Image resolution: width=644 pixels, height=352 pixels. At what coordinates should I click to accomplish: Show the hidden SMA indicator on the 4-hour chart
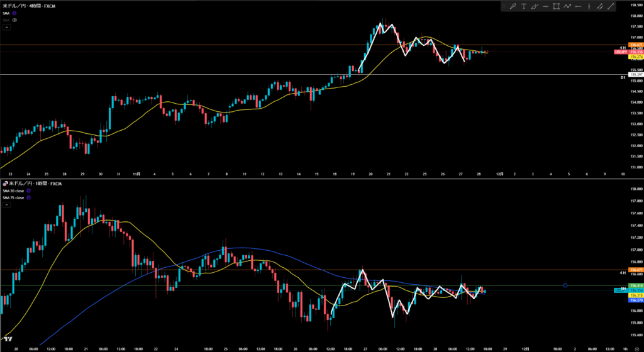click(14, 20)
